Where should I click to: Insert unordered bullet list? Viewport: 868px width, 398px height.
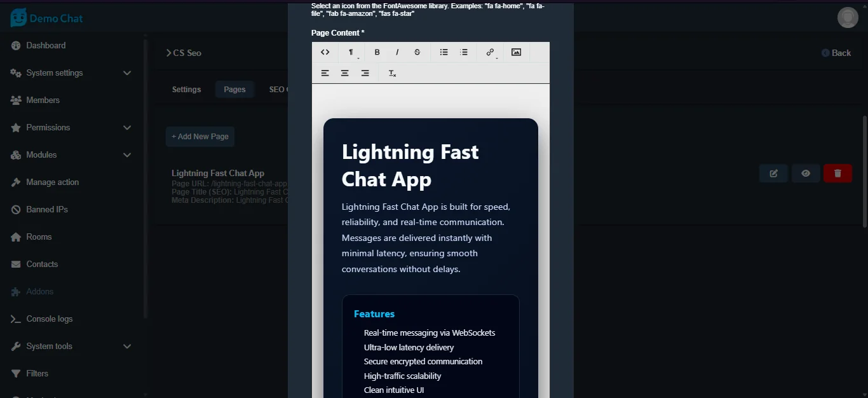444,52
